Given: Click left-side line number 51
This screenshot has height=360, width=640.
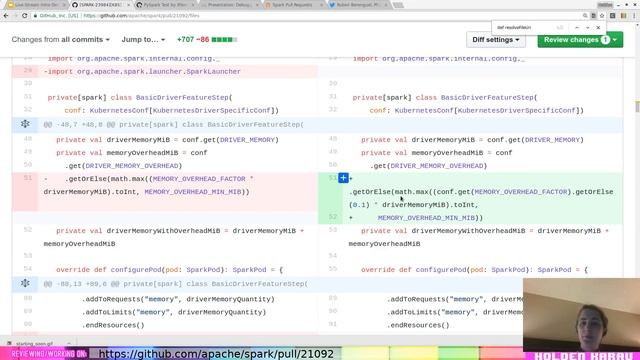Looking at the screenshot, I should point(28,178).
